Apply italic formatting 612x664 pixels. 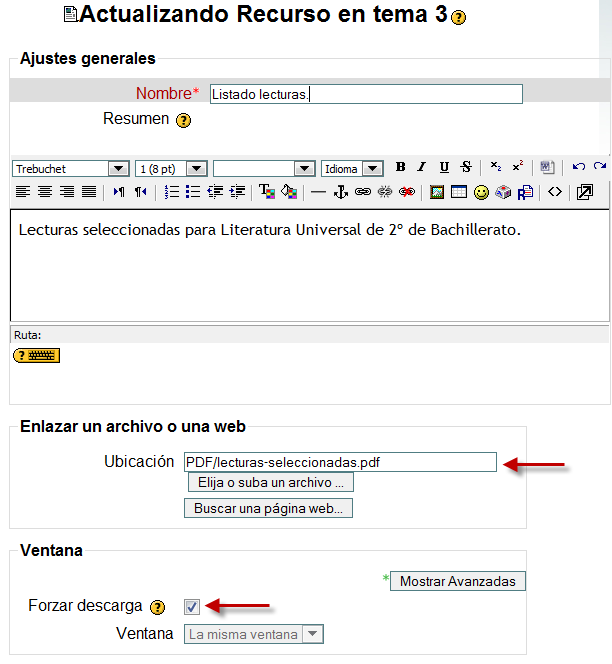tap(421, 168)
